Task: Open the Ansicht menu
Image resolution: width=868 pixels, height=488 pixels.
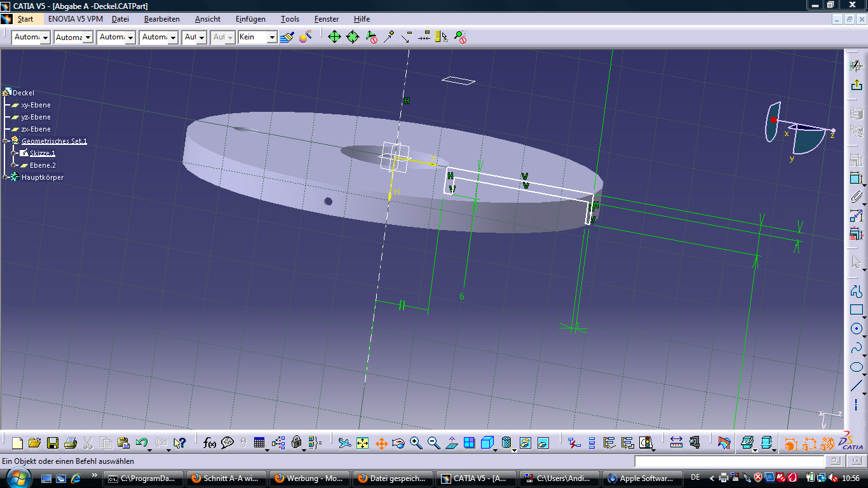Action: [207, 19]
